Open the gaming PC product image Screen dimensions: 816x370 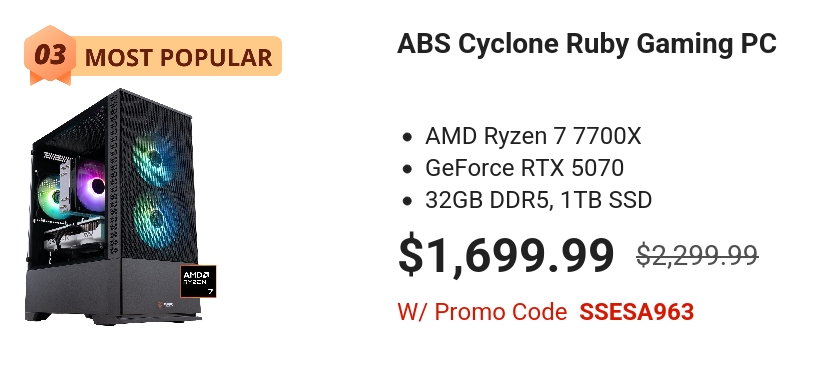[114, 207]
